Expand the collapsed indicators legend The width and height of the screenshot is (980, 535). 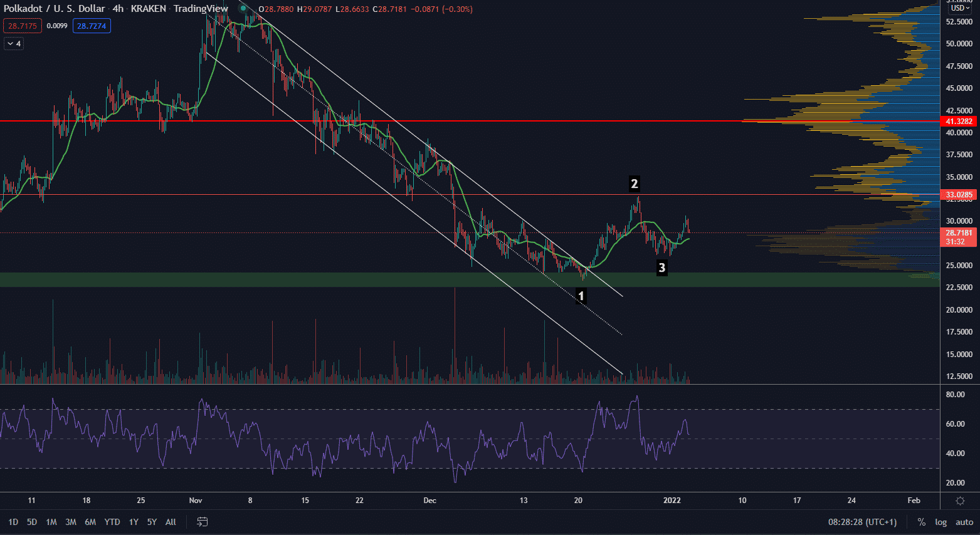(14, 44)
